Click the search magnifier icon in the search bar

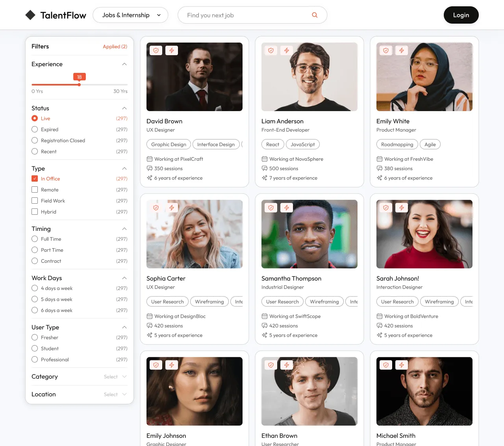pos(315,15)
